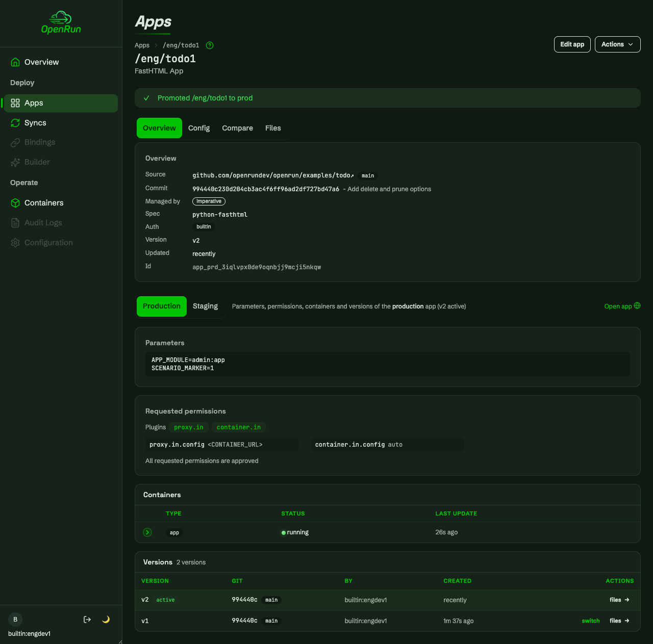Click the Containers cube icon

[15, 203]
